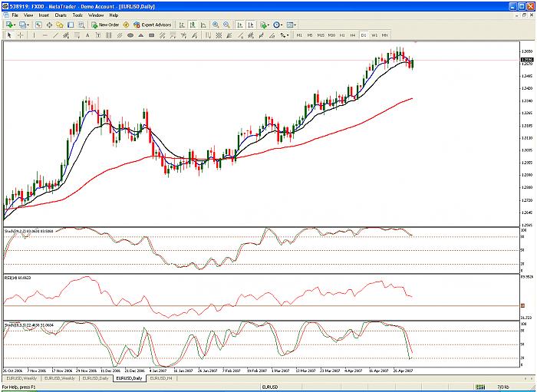The image size is (537, 392).
Task: Switch to the EURUSD,H4 chart tab
Action: pyautogui.click(x=161, y=378)
